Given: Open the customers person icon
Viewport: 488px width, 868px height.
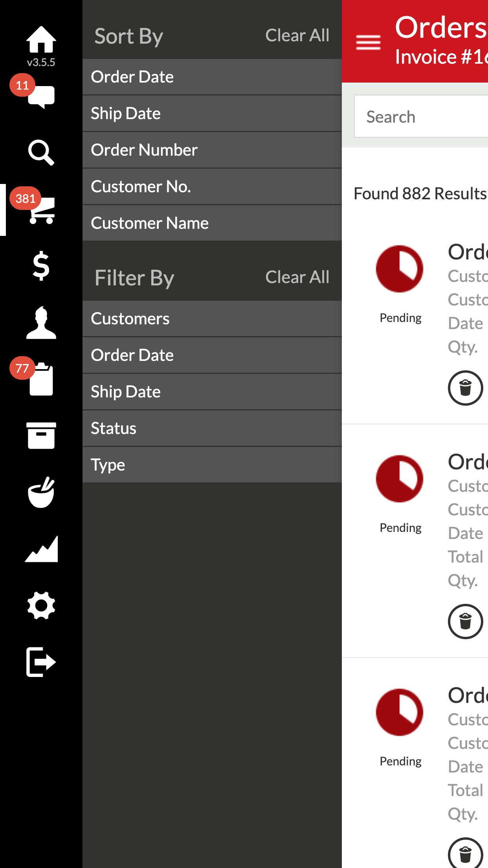Looking at the screenshot, I should 41,323.
